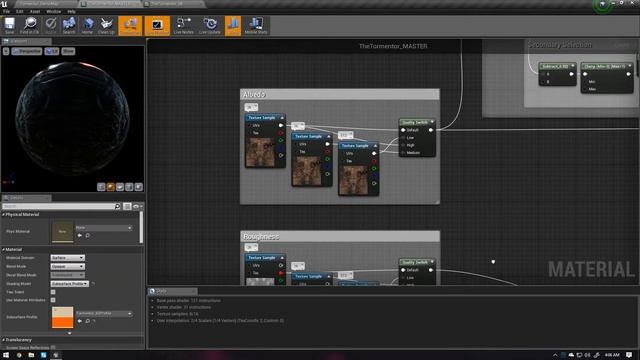Browse to Subsurface Profile asset magnifier icon

coord(87,321)
